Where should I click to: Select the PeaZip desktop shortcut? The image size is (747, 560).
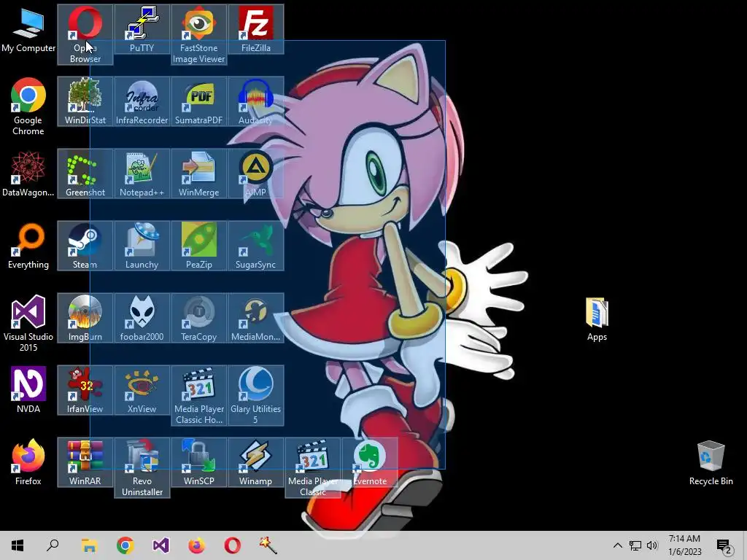click(199, 246)
